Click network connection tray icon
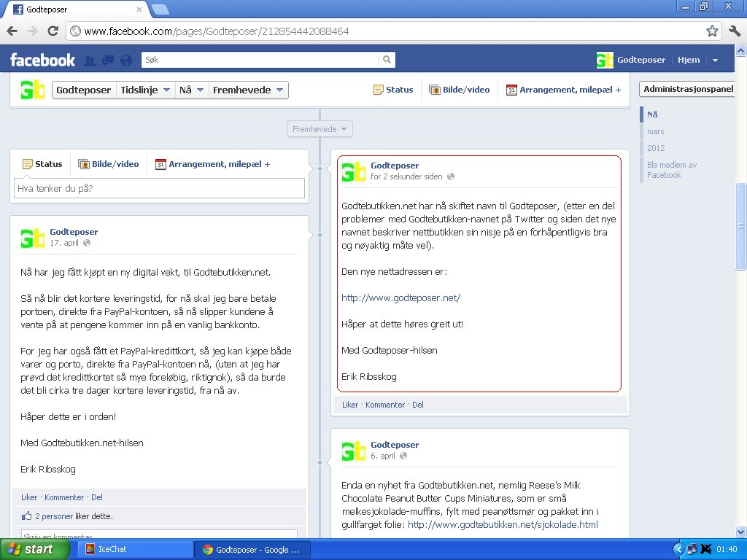 tap(692, 550)
